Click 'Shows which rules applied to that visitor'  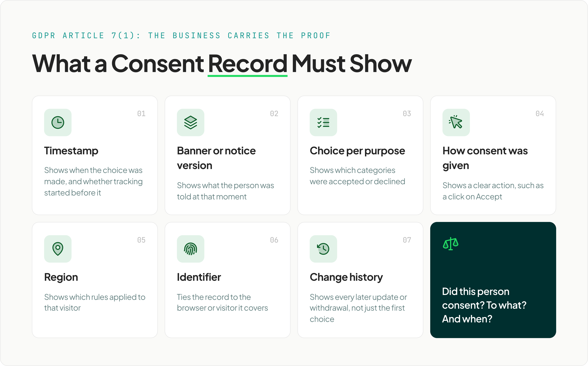(95, 303)
